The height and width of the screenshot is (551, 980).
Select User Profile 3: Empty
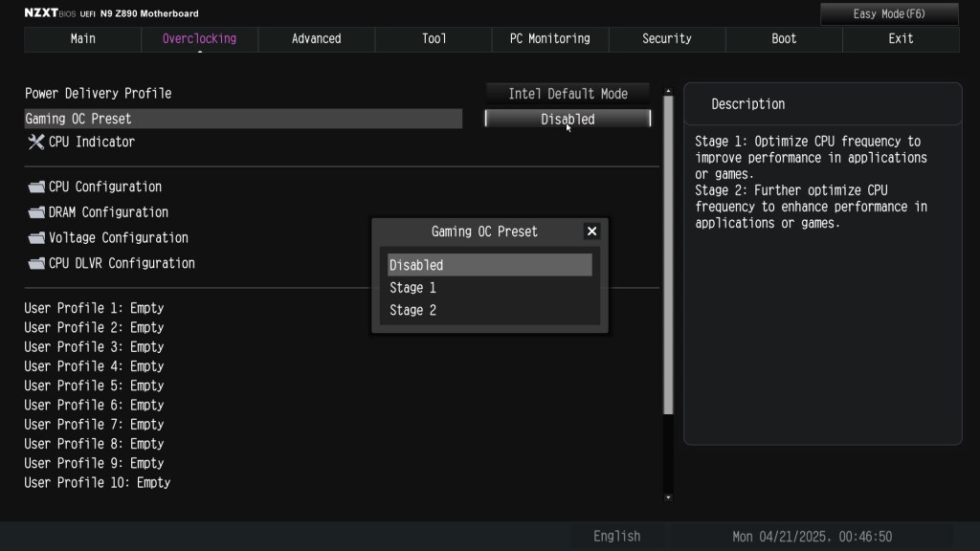tap(94, 346)
